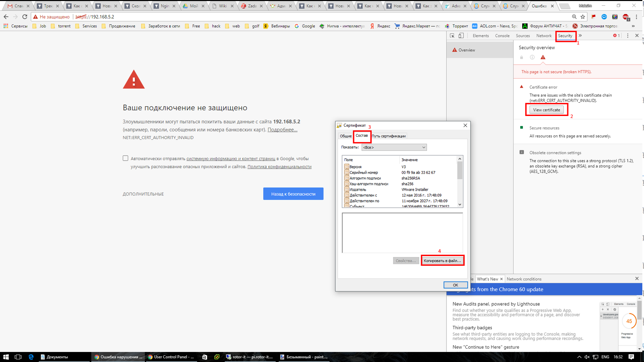Open the Adblock Plus extension icon
644x362 pixels.
[x=626, y=17]
